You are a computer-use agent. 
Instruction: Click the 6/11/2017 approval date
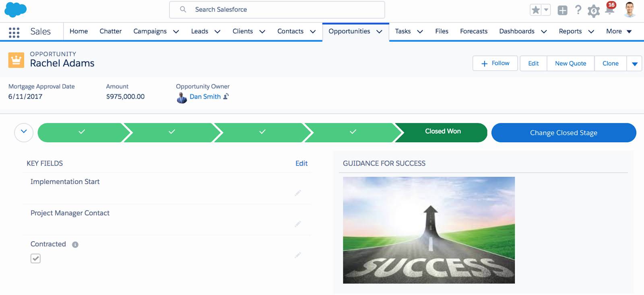[x=25, y=96]
